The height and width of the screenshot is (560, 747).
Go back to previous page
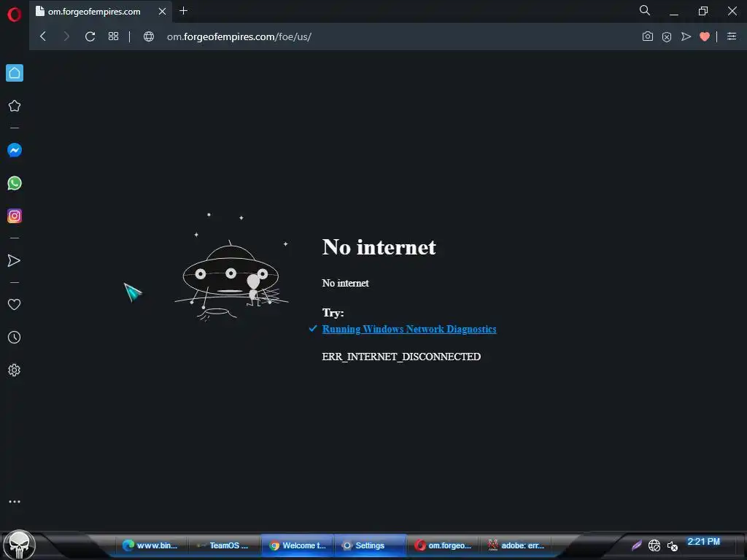(x=43, y=36)
